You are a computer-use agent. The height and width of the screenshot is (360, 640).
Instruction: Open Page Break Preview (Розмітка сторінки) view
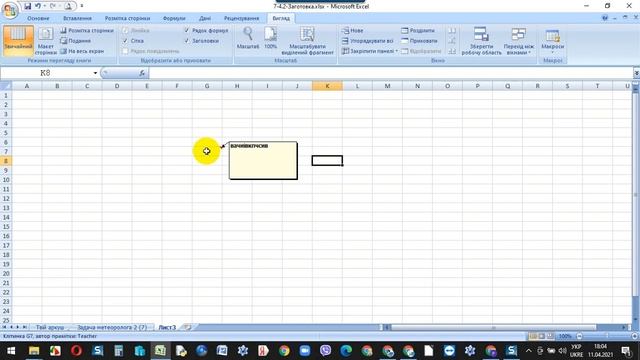[87, 31]
